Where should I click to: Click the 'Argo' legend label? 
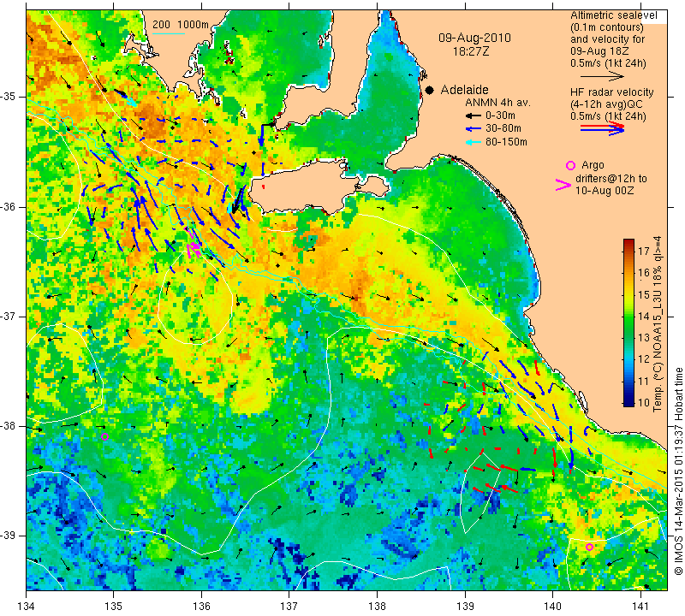(593, 165)
